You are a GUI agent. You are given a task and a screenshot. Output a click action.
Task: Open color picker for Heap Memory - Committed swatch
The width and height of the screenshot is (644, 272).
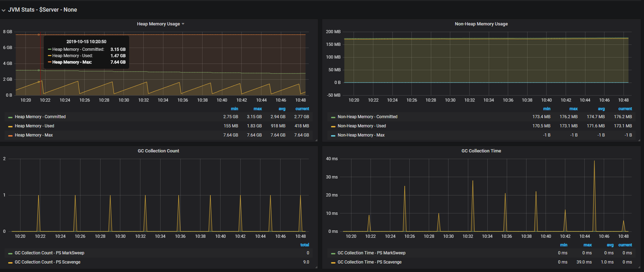(10, 117)
